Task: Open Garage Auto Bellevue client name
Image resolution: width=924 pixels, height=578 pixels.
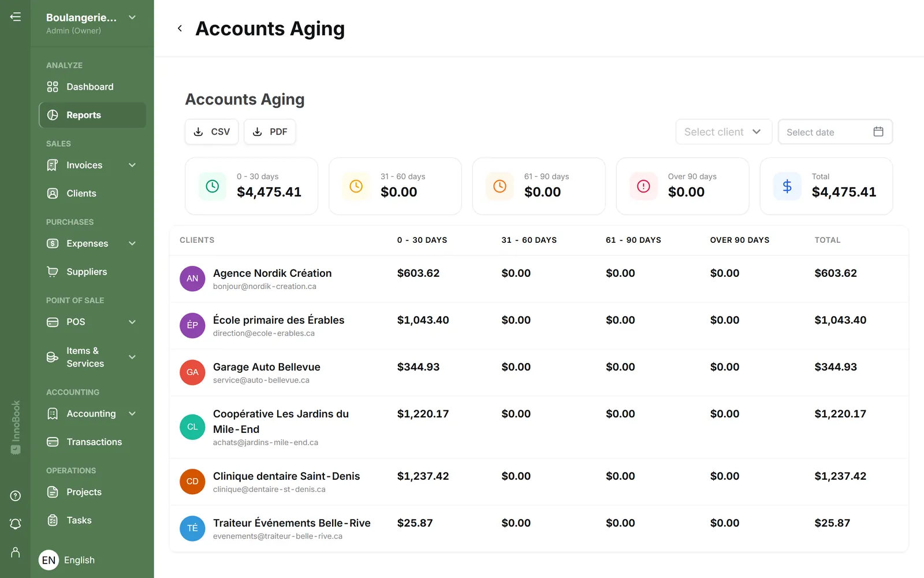Action: (x=267, y=367)
